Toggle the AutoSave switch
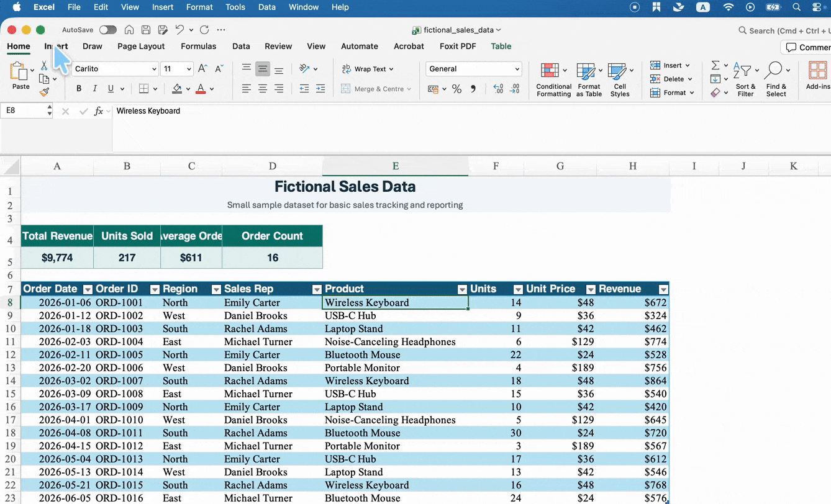This screenshot has width=831, height=504. [x=107, y=30]
